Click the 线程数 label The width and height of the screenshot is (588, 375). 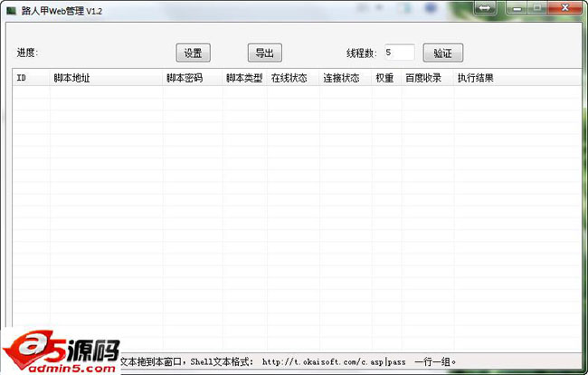click(362, 53)
